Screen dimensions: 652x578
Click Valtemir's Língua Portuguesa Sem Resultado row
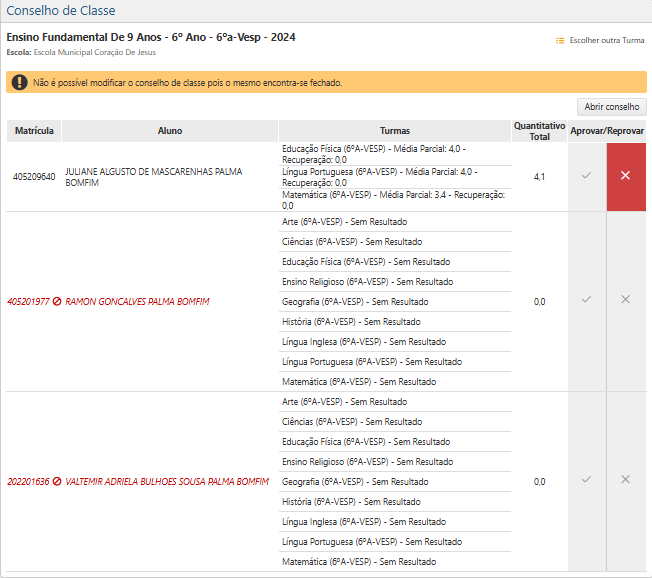pyautogui.click(x=395, y=541)
